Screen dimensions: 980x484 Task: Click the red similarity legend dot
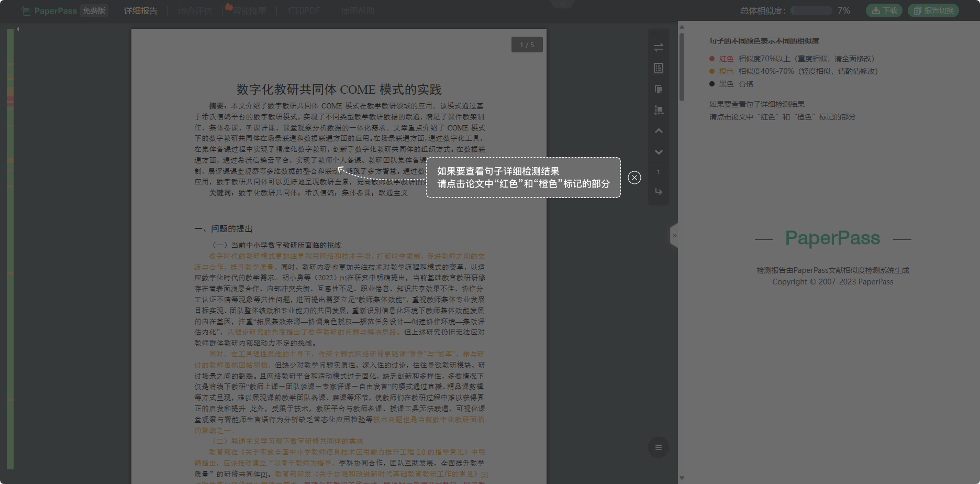712,59
